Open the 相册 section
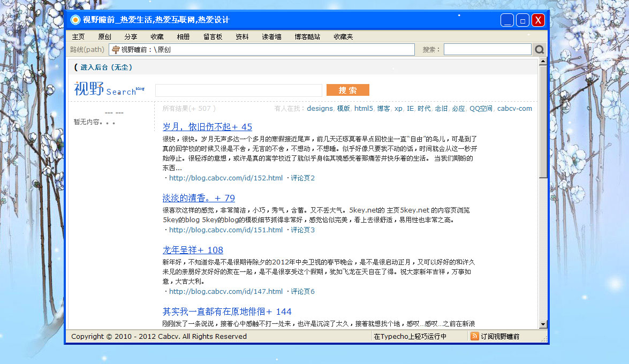The image size is (629, 364). 184,36
